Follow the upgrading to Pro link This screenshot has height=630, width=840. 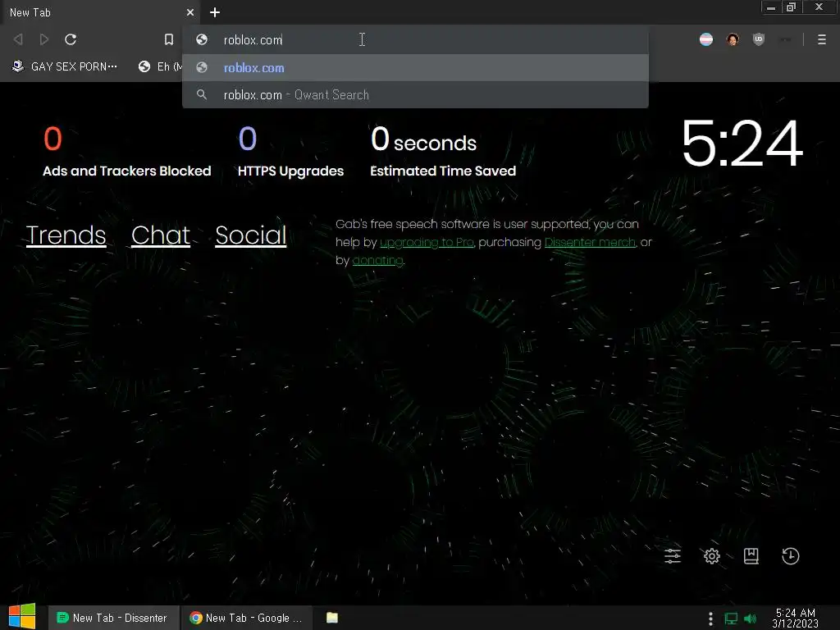(427, 242)
